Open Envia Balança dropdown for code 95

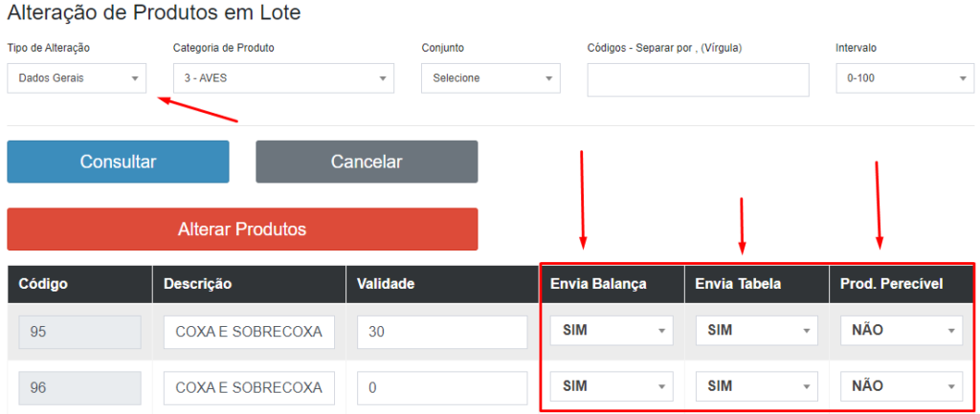pyautogui.click(x=612, y=331)
